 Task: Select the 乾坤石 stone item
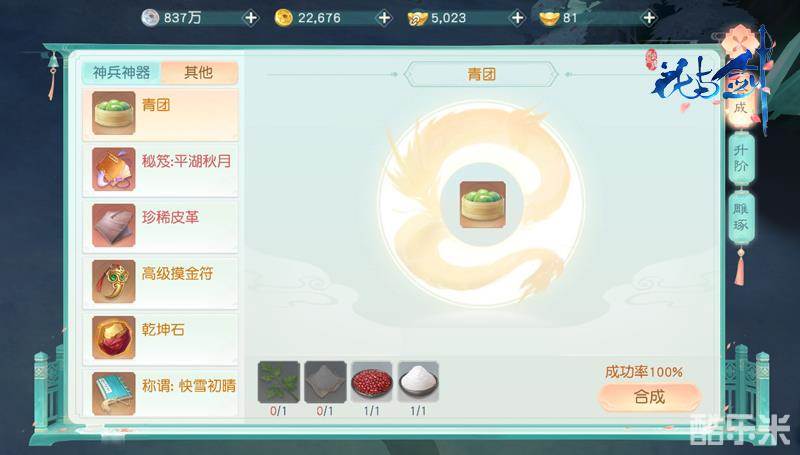pyautogui.click(x=160, y=338)
